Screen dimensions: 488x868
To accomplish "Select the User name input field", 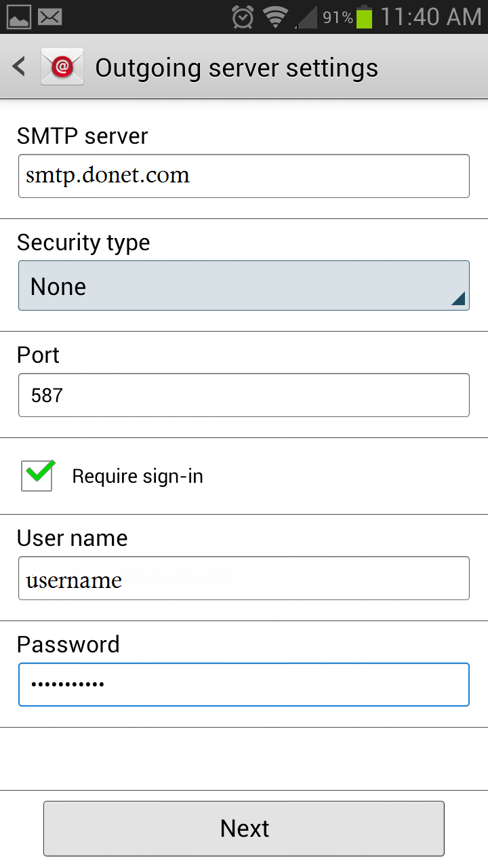I will pyautogui.click(x=244, y=578).
